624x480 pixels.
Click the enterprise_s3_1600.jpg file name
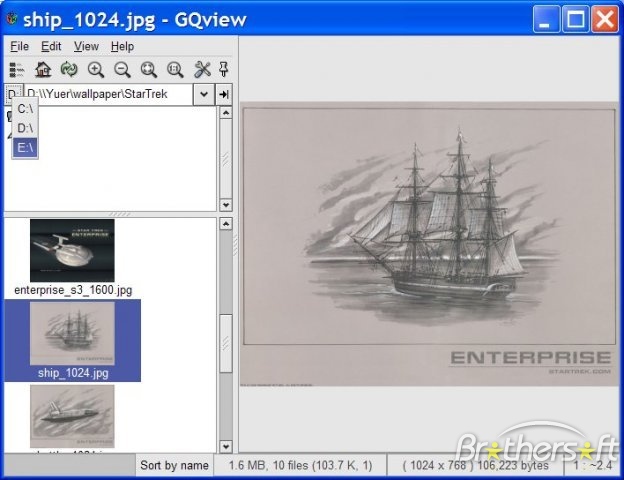pyautogui.click(x=73, y=290)
